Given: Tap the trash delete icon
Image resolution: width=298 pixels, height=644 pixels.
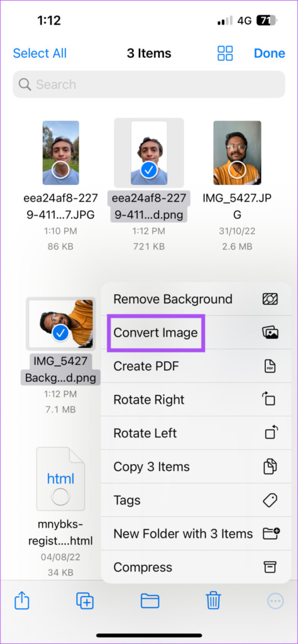Looking at the screenshot, I should [214, 601].
